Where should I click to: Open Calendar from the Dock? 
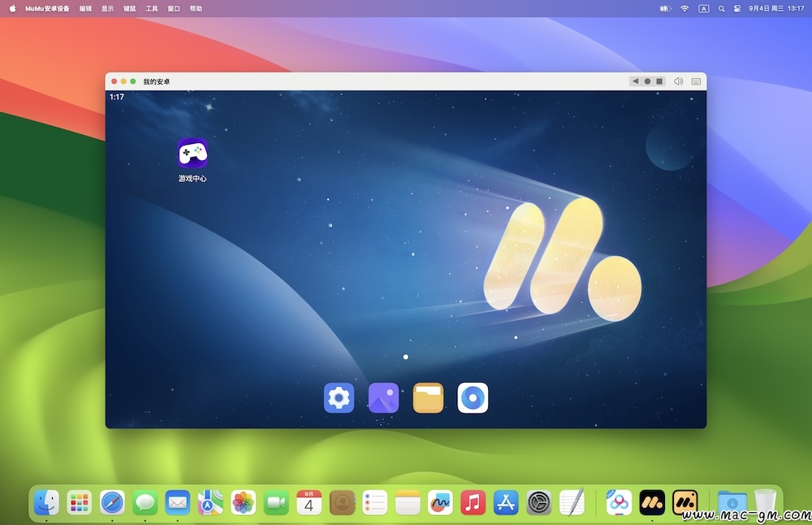tap(309, 502)
